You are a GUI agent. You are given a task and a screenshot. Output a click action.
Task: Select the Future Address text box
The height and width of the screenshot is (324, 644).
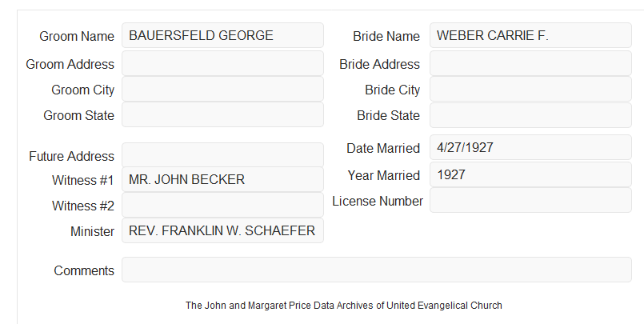(x=222, y=155)
